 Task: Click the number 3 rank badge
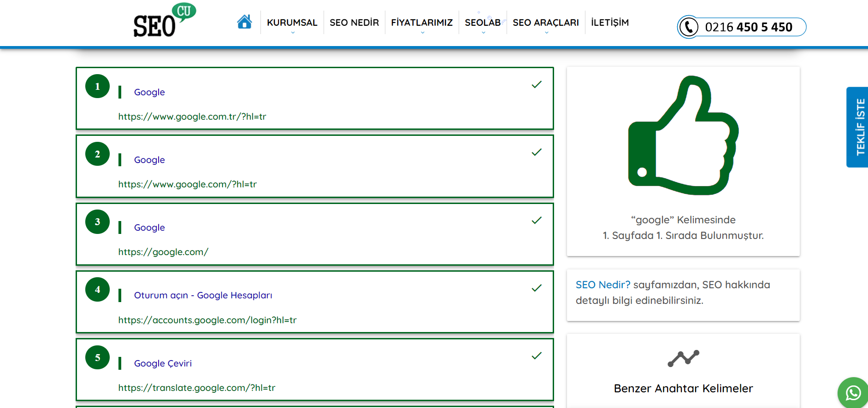point(97,221)
